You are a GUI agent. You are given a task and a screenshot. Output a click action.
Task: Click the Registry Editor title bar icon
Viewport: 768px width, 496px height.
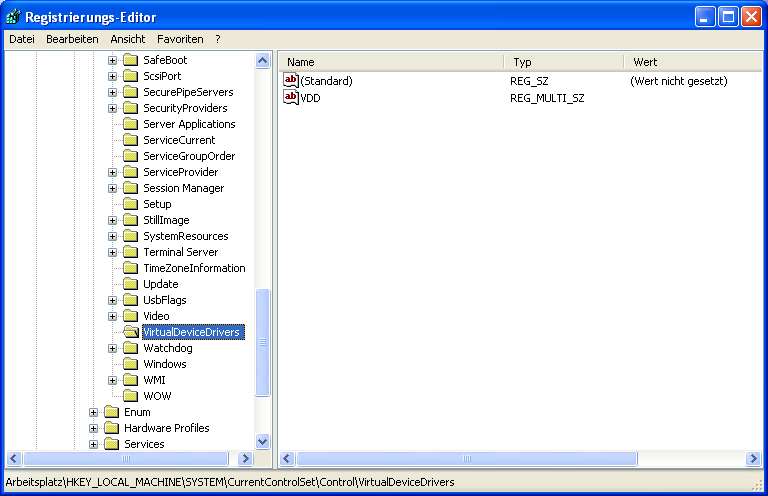point(13,17)
